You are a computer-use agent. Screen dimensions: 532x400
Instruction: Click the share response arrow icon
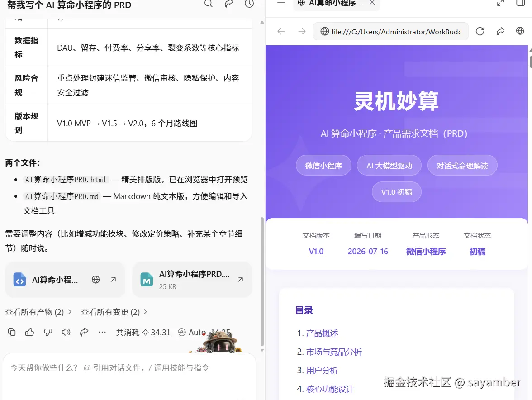coord(84,332)
